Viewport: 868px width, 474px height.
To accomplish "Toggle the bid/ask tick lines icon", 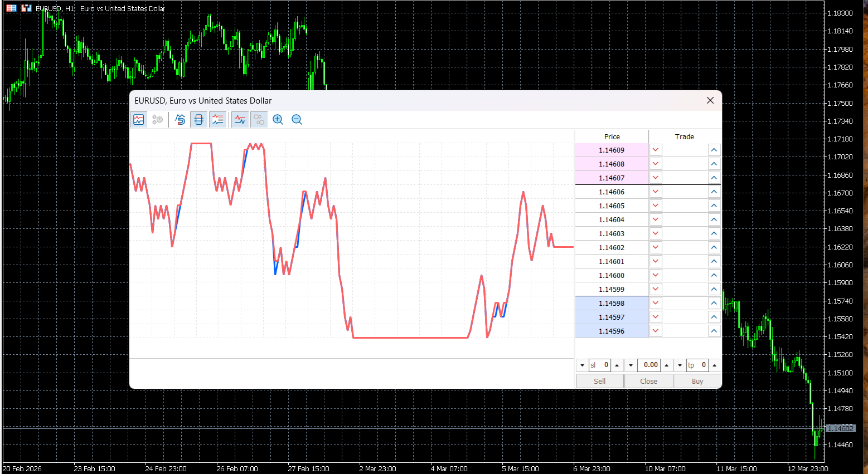I will [x=240, y=119].
